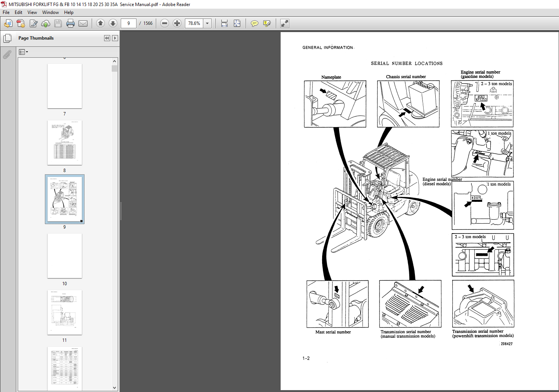559x392 pixels.
Task: Click the thumbnails scrollbar thumb
Action: click(115, 68)
